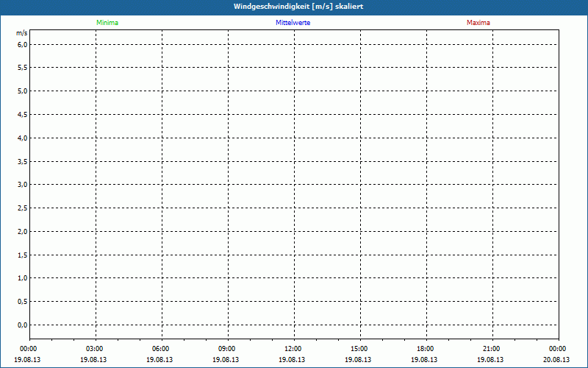Select the 5,0 y-axis value
588x368 pixels.
coord(23,91)
